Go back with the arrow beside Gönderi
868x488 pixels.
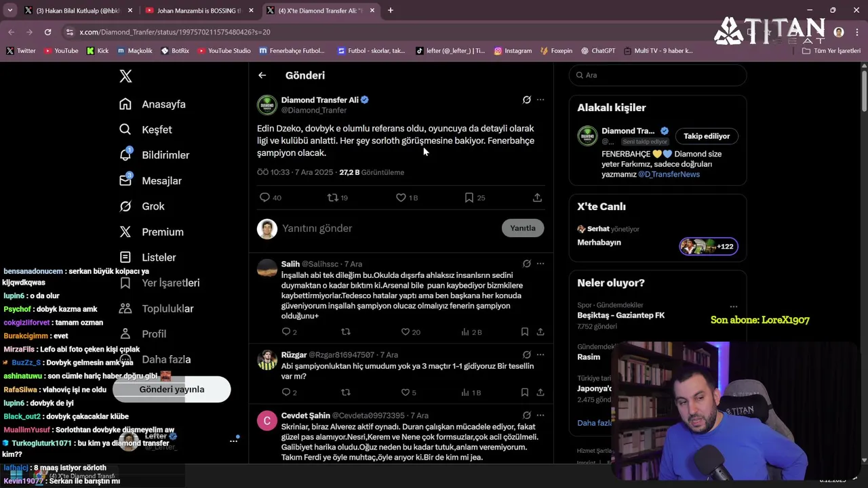pyautogui.click(x=262, y=75)
